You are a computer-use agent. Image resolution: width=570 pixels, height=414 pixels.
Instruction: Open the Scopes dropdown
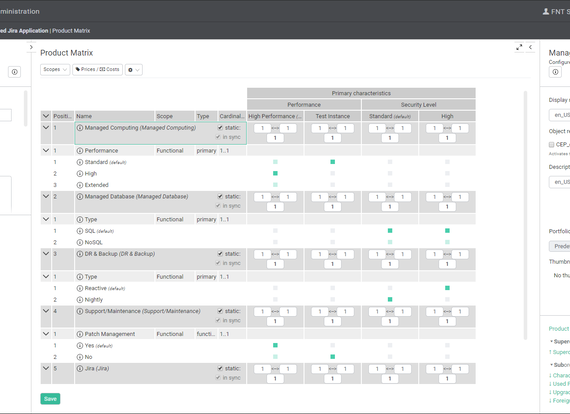click(55, 69)
